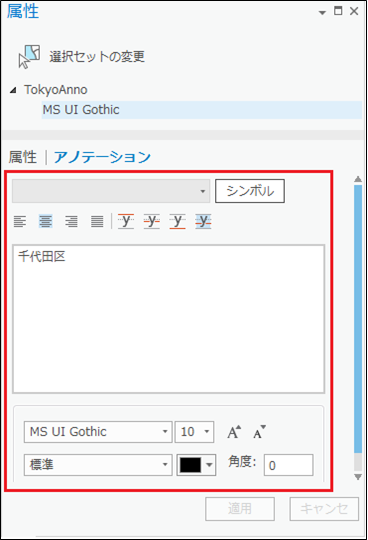Align text left
Image resolution: width=368 pixels, height=540 pixels.
[x=20, y=221]
